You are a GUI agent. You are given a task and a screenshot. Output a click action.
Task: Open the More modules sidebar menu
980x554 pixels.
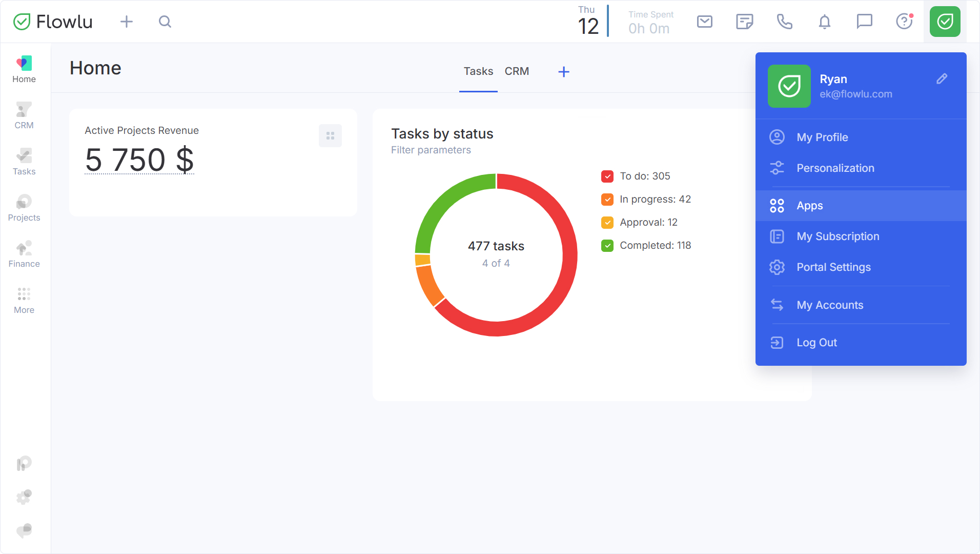pyautogui.click(x=24, y=300)
